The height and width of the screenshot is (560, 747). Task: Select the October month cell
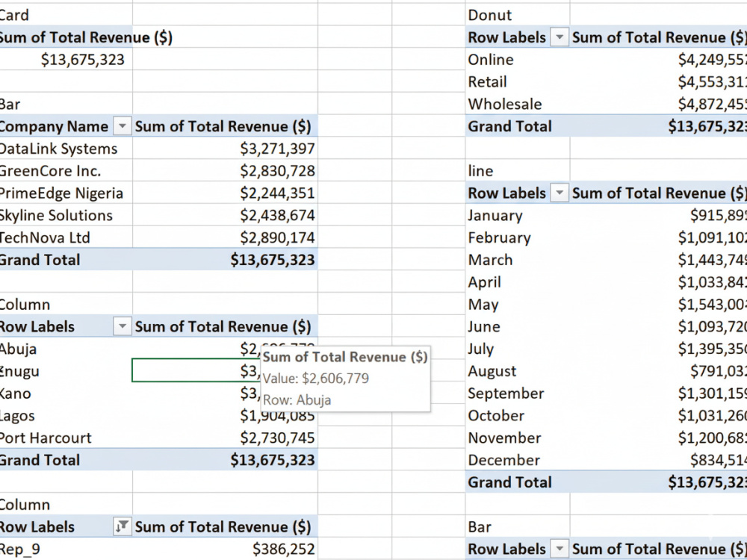tap(518, 416)
